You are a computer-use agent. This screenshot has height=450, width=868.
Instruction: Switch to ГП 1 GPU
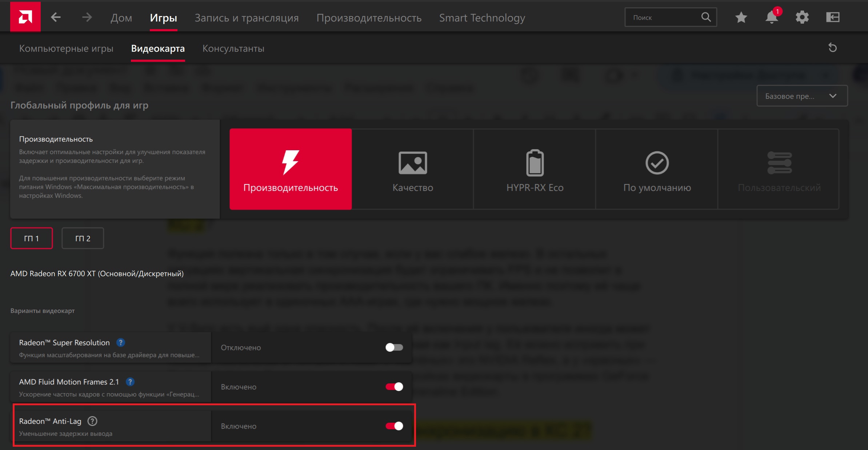tap(32, 238)
